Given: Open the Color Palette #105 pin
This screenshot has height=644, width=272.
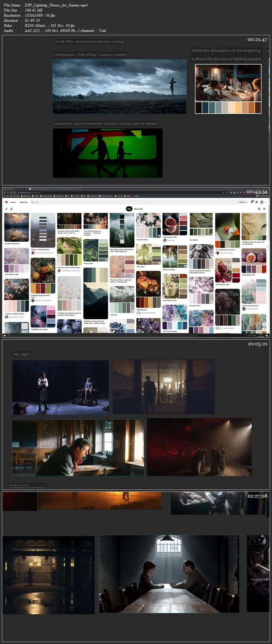Looking at the screenshot, I should point(254,261).
